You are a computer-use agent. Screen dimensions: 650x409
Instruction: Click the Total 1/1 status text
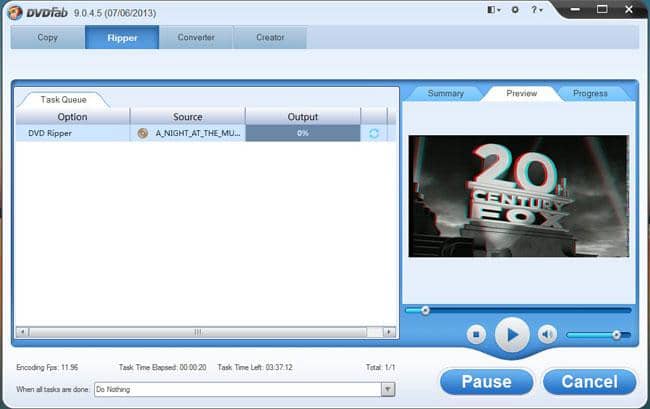pyautogui.click(x=381, y=367)
